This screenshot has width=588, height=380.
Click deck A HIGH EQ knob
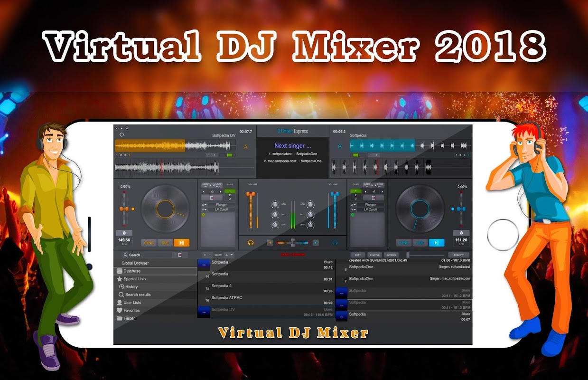(x=275, y=204)
